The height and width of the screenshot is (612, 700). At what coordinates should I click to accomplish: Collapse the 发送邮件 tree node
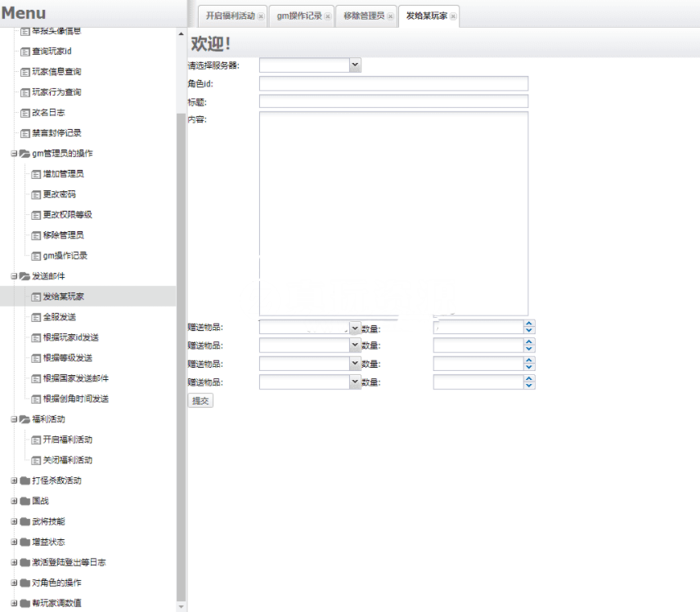pos(14,276)
